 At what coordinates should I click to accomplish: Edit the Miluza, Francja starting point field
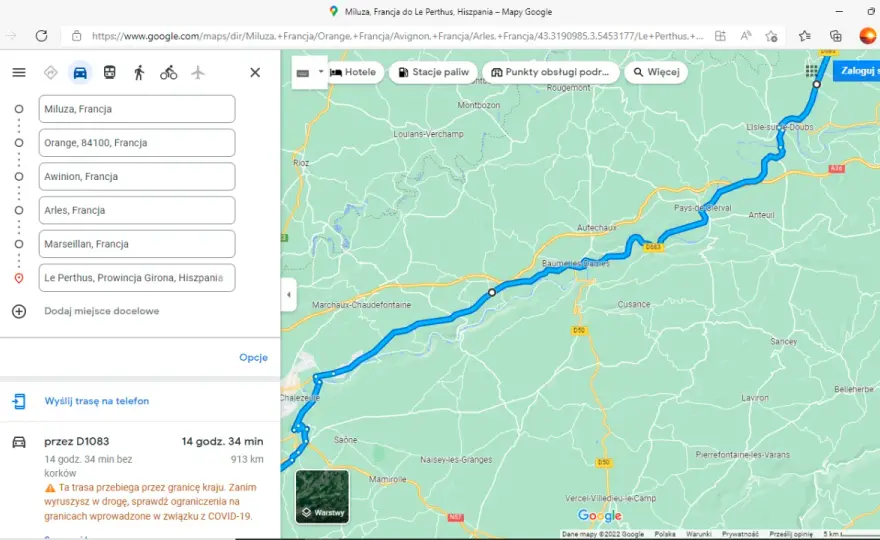(137, 109)
